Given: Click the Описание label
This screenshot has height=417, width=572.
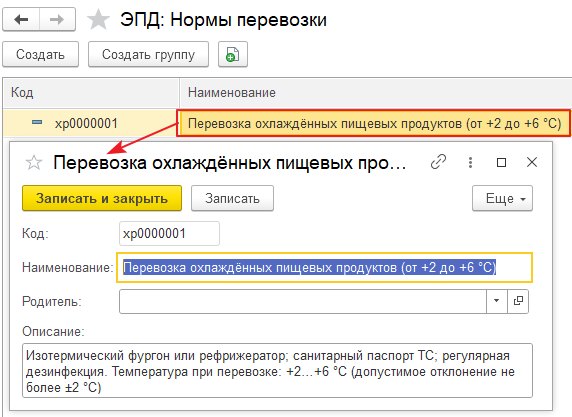Looking at the screenshot, I should tap(53, 331).
